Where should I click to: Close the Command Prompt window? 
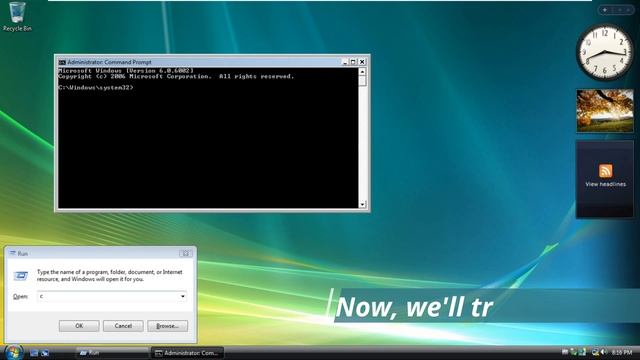pos(362,62)
